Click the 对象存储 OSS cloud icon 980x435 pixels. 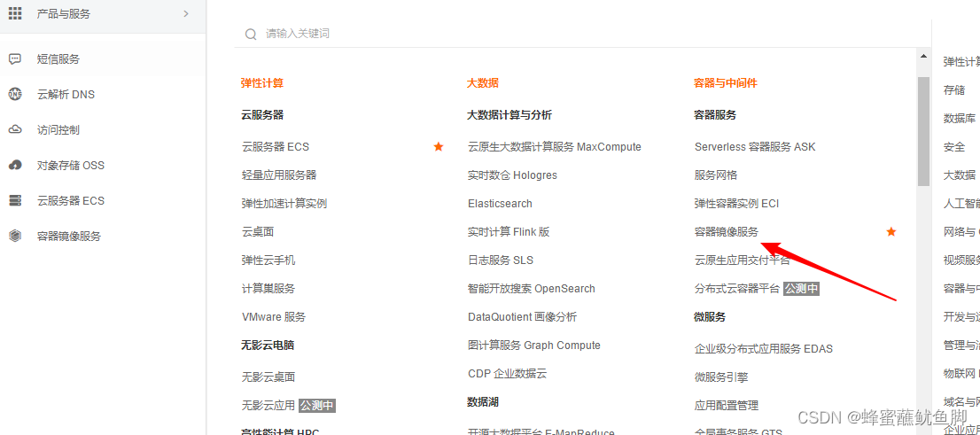[14, 165]
